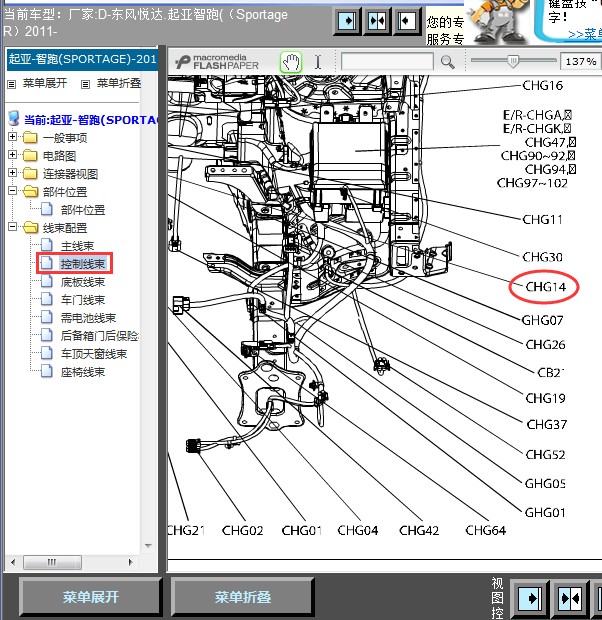Click the bottom center-split view control button
Screen dimensions: 602x620
point(570,598)
